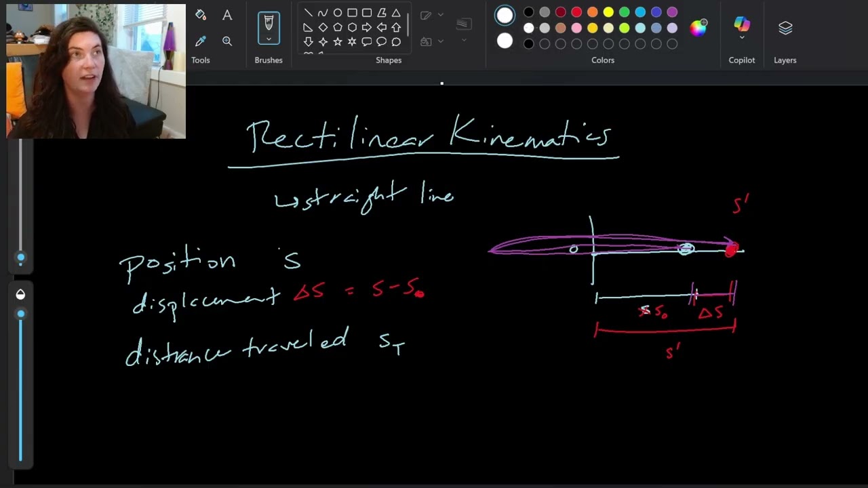Choose the Triangle shape

click(x=396, y=13)
